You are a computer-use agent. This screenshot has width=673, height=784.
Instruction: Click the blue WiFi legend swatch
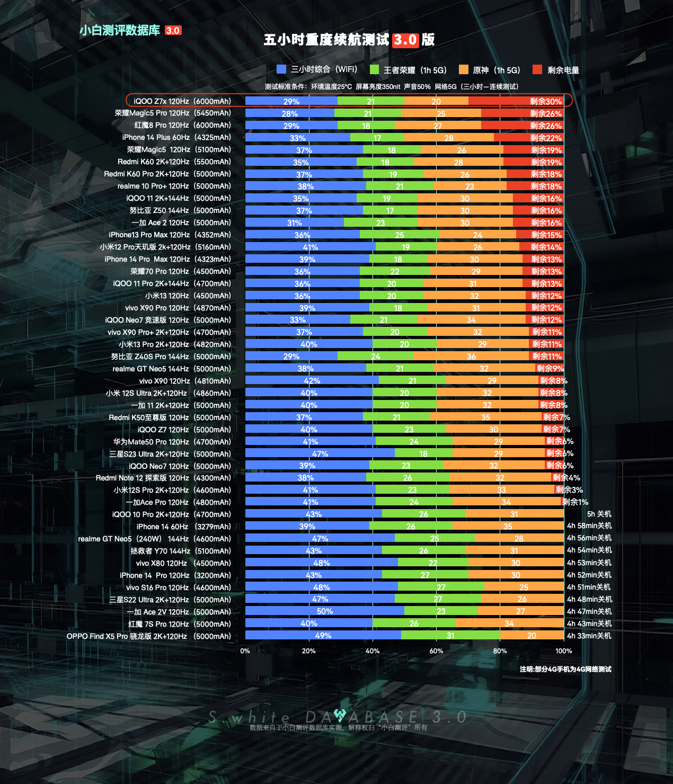pyautogui.click(x=281, y=69)
